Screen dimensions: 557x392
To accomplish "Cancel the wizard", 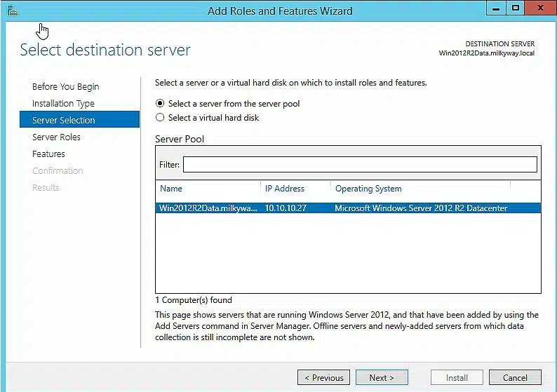I will point(515,377).
